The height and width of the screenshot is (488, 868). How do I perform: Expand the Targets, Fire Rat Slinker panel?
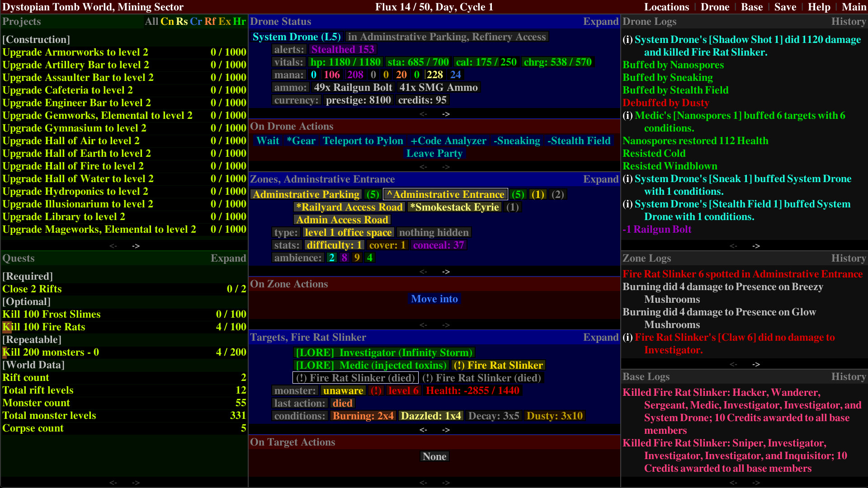[x=601, y=337]
